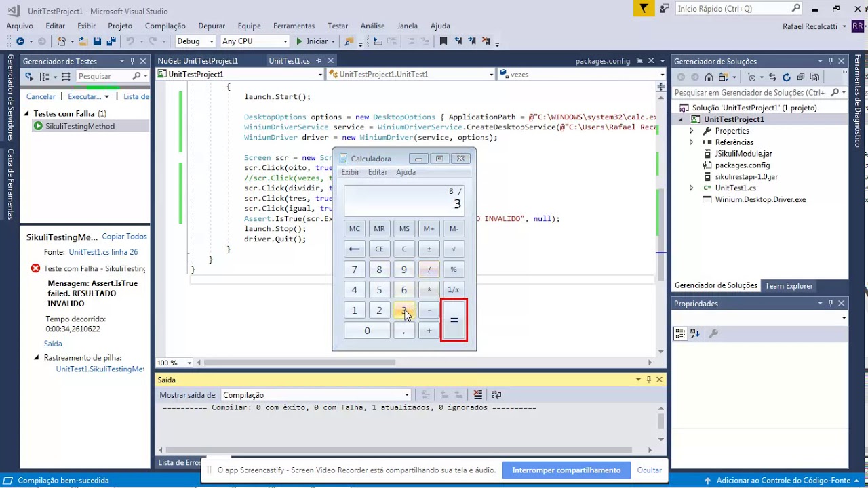The width and height of the screenshot is (868, 488).
Task: Switch to packages.config tab
Action: click(x=603, y=61)
